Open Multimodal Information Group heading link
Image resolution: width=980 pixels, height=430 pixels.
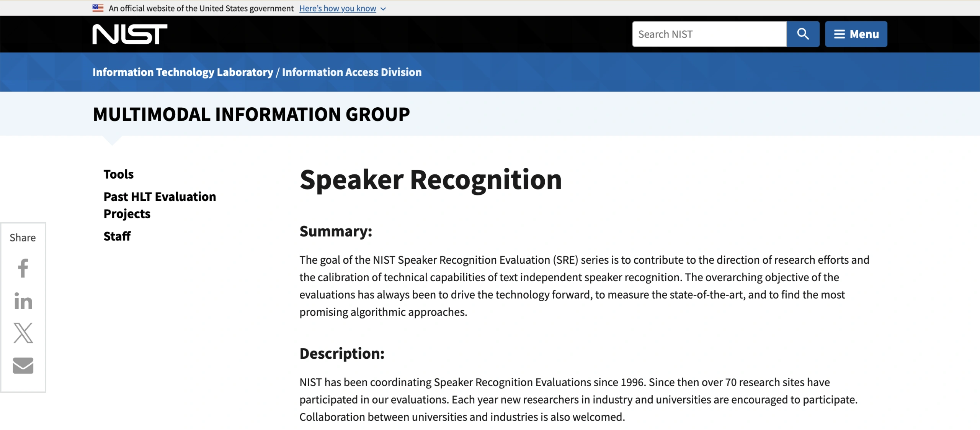[251, 114]
